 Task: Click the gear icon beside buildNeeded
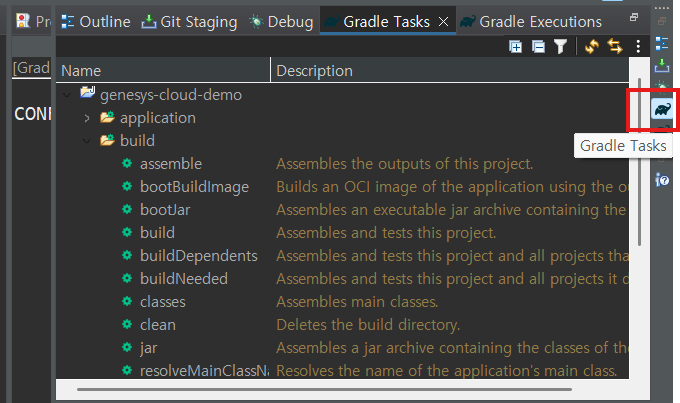click(x=127, y=278)
